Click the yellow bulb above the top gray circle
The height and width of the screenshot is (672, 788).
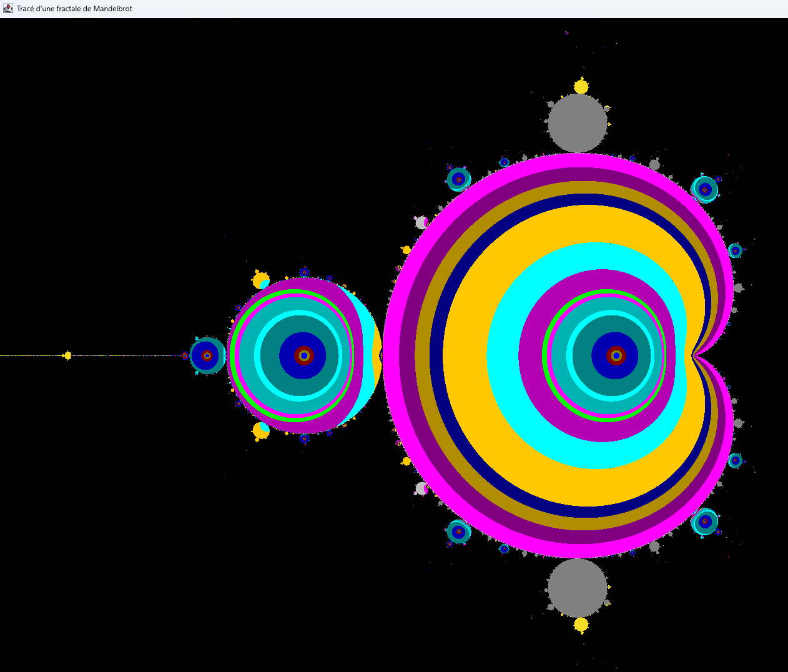(x=581, y=86)
